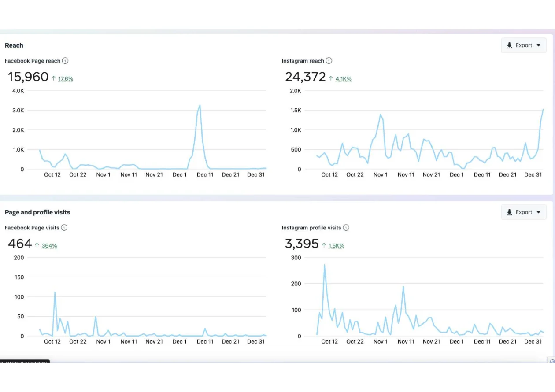555x392 pixels.
Task: Click the green up arrow beside 3,395
Action: (325, 245)
